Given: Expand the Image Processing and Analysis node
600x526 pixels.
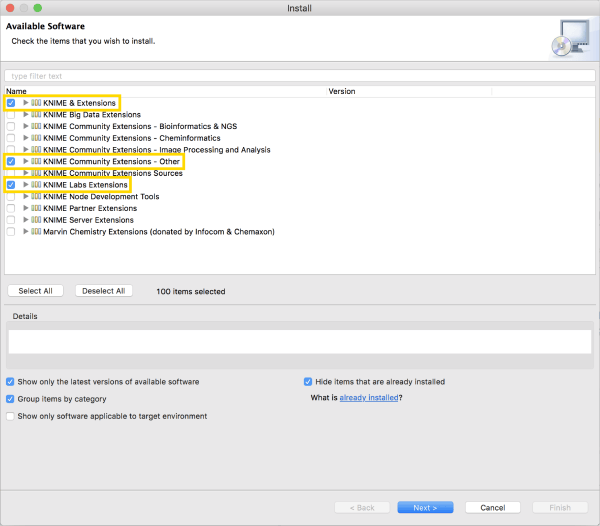Looking at the screenshot, I should (x=26, y=150).
